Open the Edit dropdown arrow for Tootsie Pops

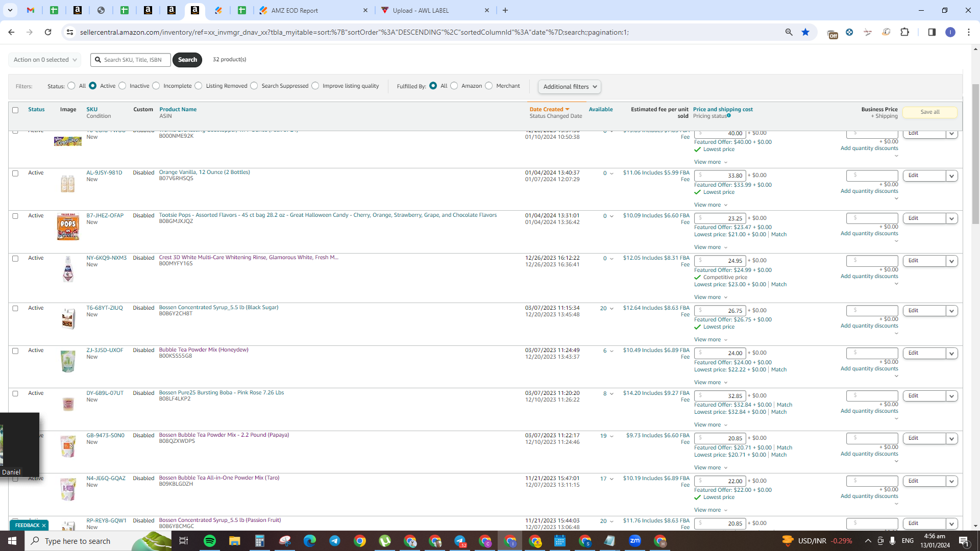point(951,218)
